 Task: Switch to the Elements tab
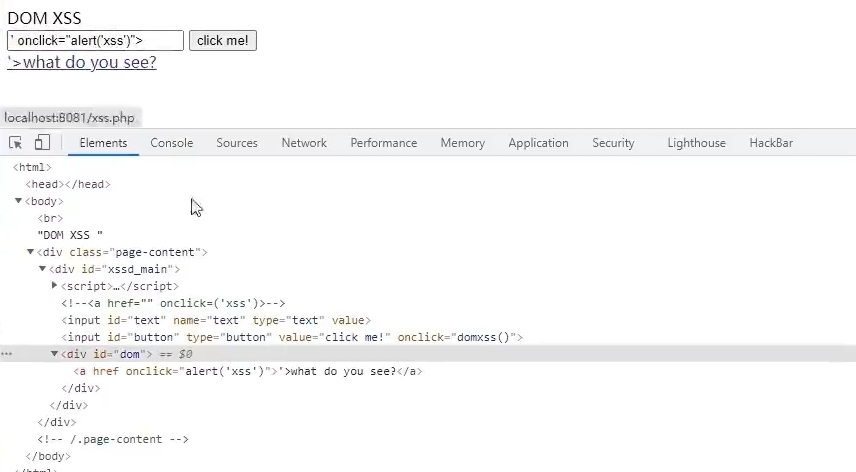pos(103,143)
